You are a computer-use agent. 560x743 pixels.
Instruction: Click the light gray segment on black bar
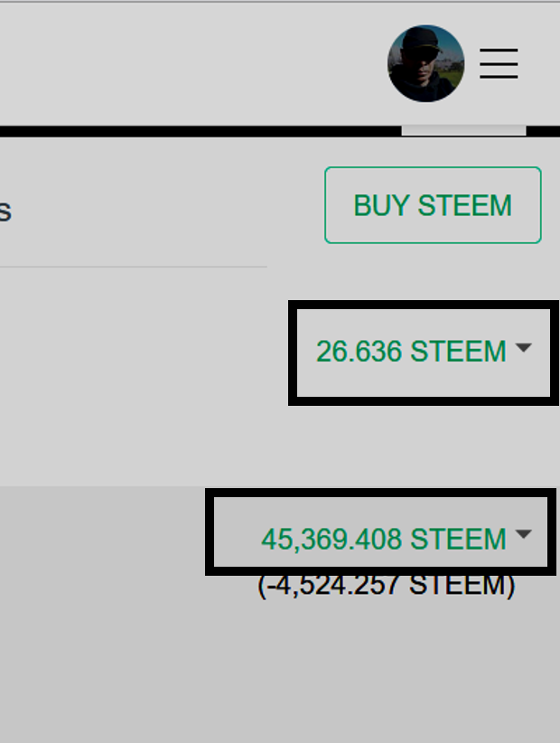click(x=463, y=131)
